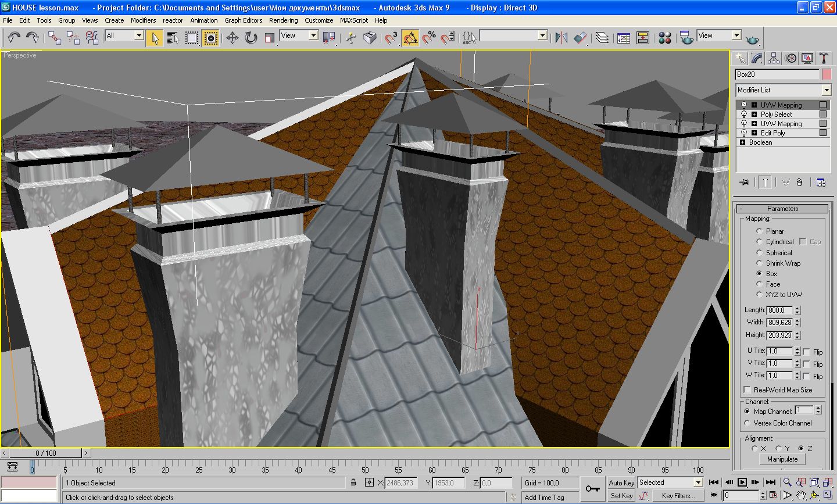Open the MAXScript menu
This screenshot has width=837, height=504.
(354, 20)
